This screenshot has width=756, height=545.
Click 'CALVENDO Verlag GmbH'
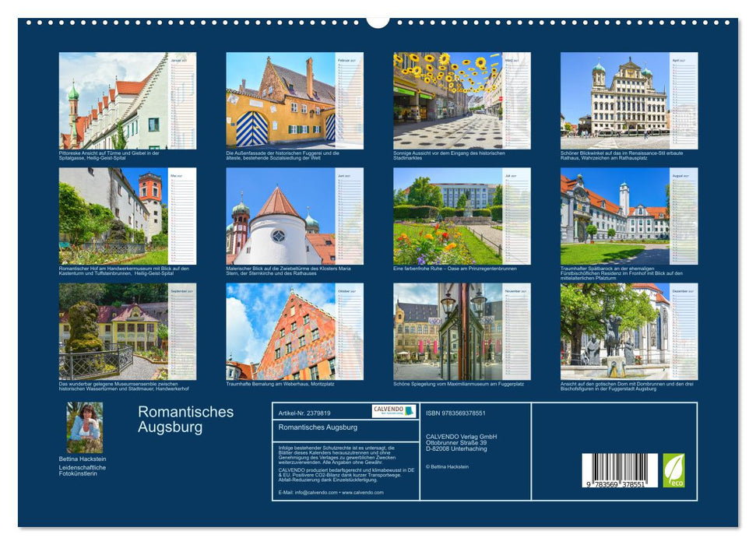[x=462, y=437]
